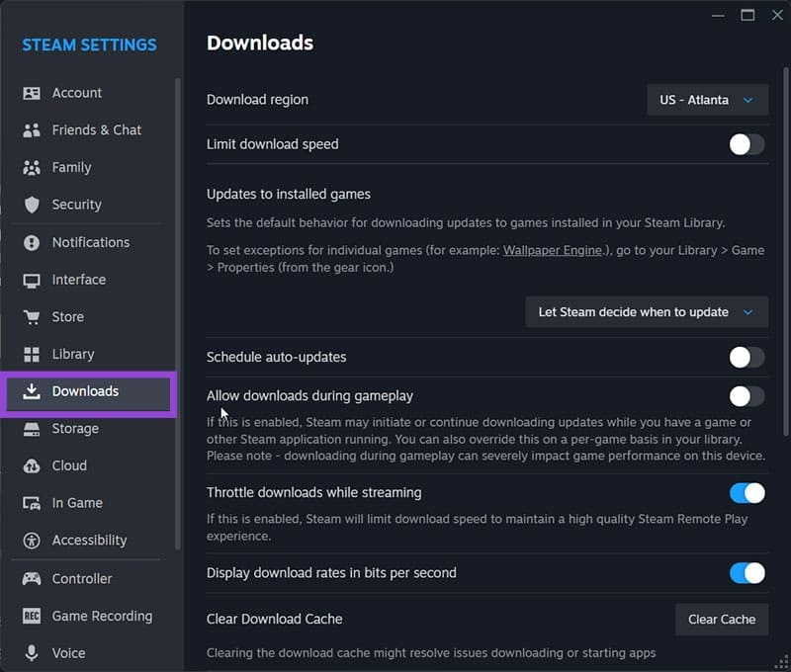The height and width of the screenshot is (672, 791).
Task: Click the Clear Cache button
Action: click(721, 620)
